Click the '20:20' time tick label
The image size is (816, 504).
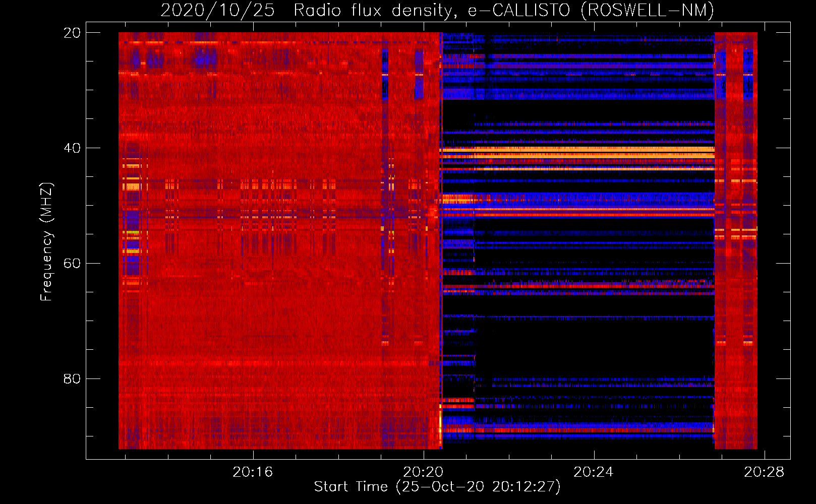point(423,472)
